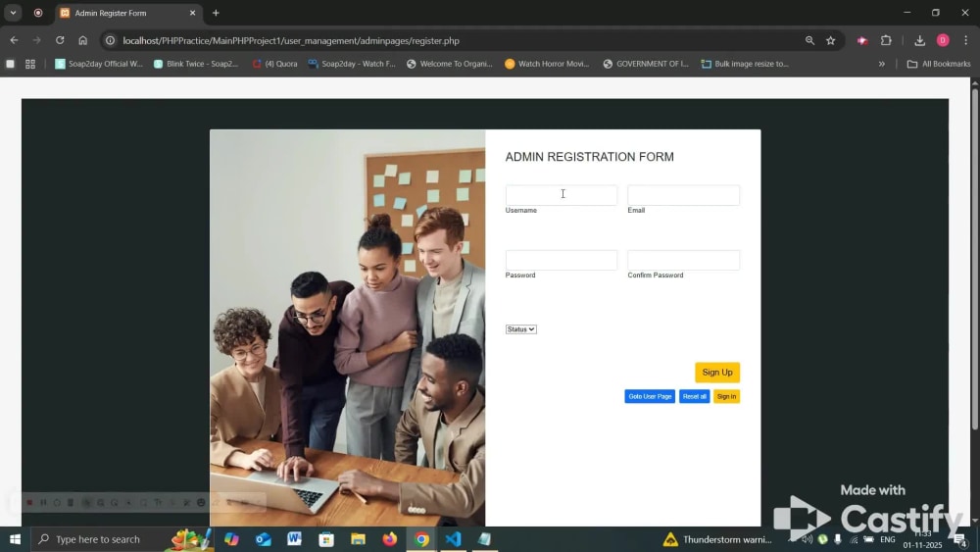
Task: Open Microsoft Word from the taskbar
Action: coord(294,539)
